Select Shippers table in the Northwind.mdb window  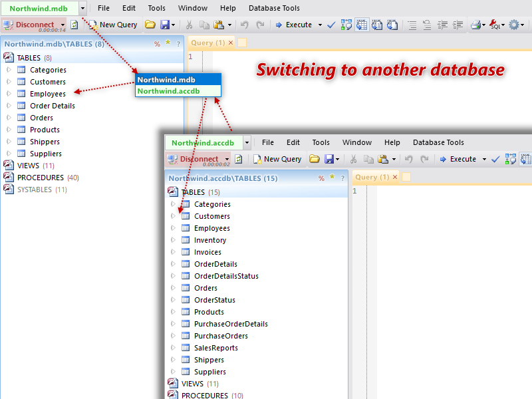coord(45,142)
